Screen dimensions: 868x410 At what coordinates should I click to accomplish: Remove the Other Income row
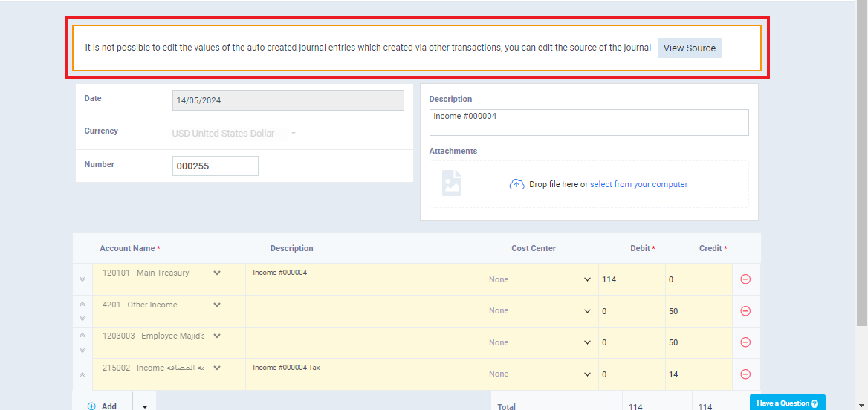745,311
